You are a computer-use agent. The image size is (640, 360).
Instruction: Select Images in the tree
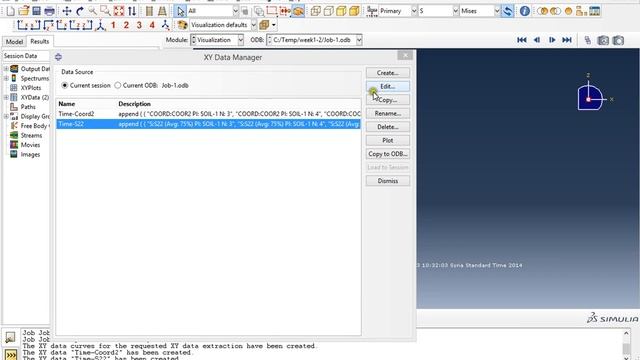tap(30, 154)
